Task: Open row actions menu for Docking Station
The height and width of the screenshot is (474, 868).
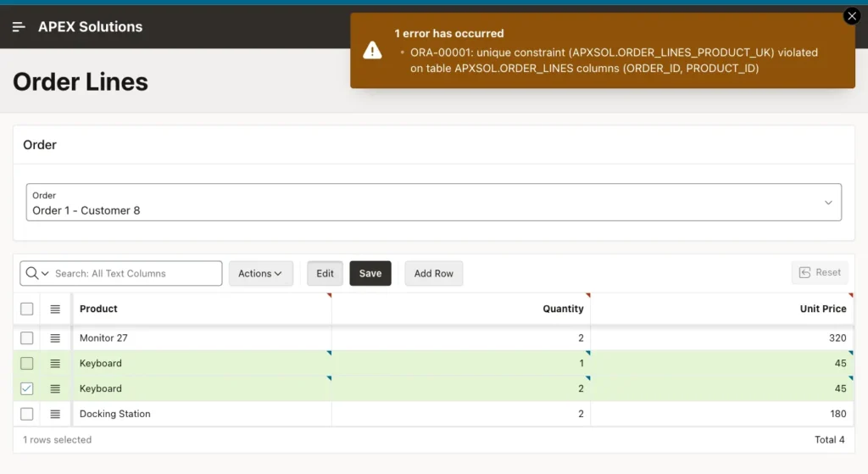Action: pos(55,414)
